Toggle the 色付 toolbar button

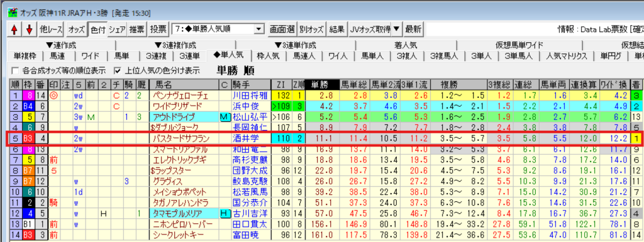[97, 29]
